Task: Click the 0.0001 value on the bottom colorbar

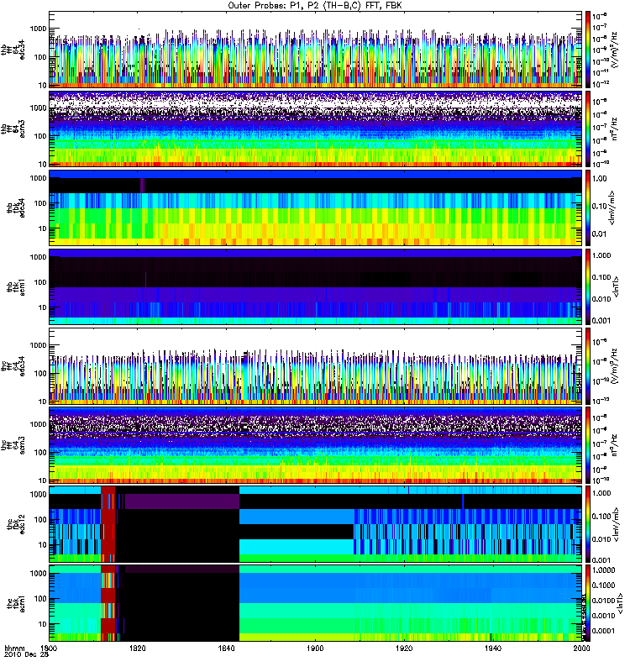Action: (604, 631)
